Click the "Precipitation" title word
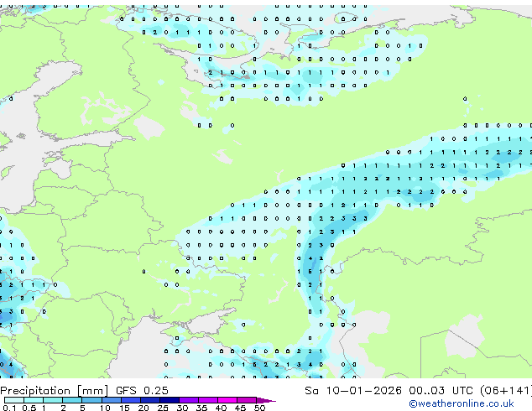Screen dimensions: 532x411 [x=35, y=391]
